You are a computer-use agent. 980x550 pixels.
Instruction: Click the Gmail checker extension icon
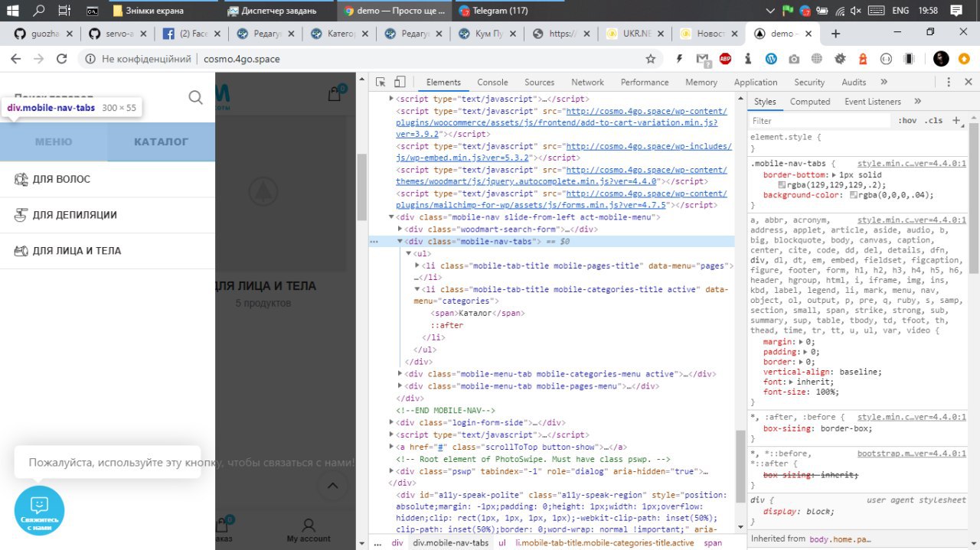(703, 59)
